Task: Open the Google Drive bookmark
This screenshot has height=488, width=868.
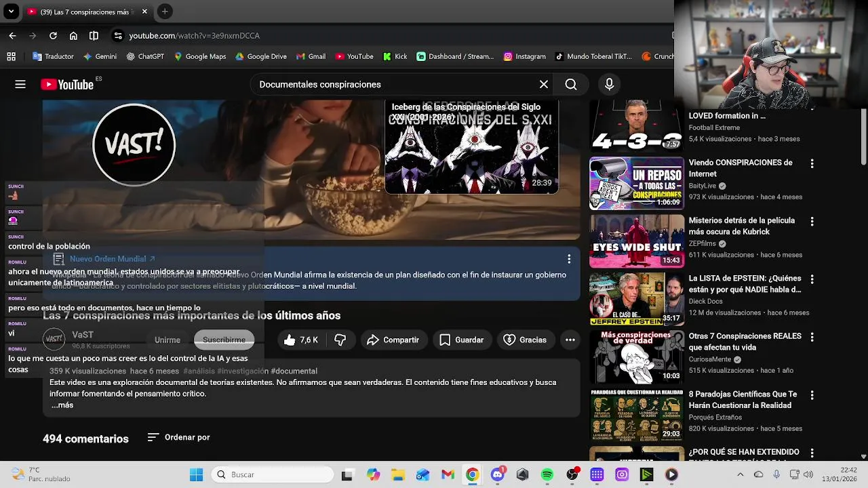Action: pos(261,57)
